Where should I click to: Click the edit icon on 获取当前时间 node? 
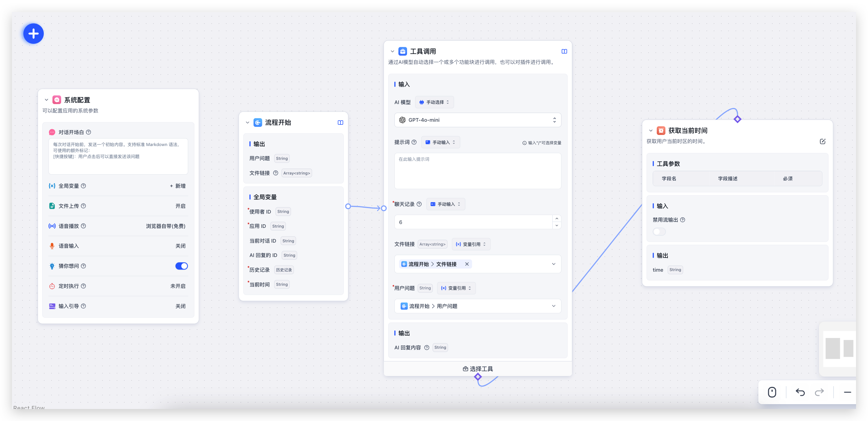(x=822, y=141)
